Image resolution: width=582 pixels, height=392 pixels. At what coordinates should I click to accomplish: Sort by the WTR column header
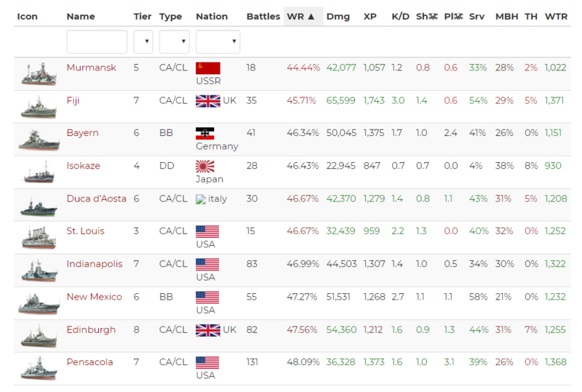(554, 16)
